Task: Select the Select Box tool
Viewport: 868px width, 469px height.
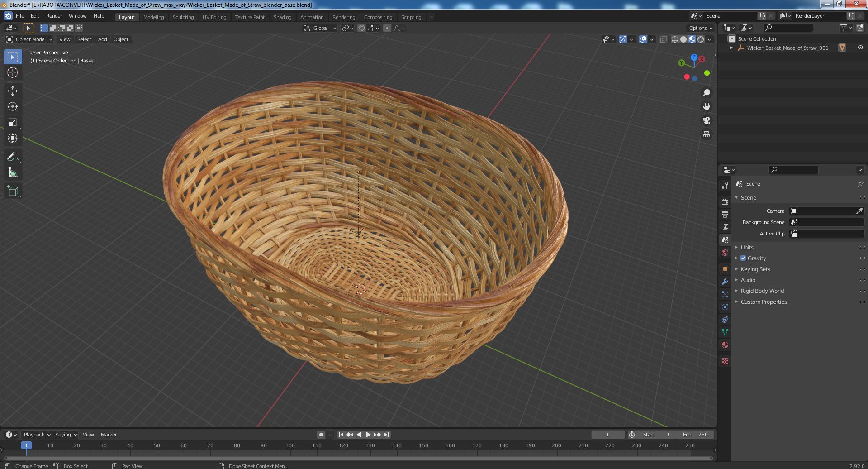Action: click(x=13, y=57)
